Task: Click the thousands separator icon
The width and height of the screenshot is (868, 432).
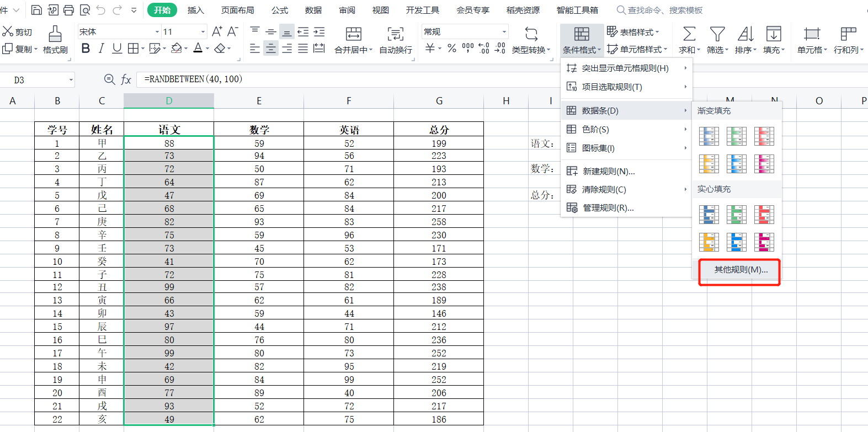Action: (468, 49)
